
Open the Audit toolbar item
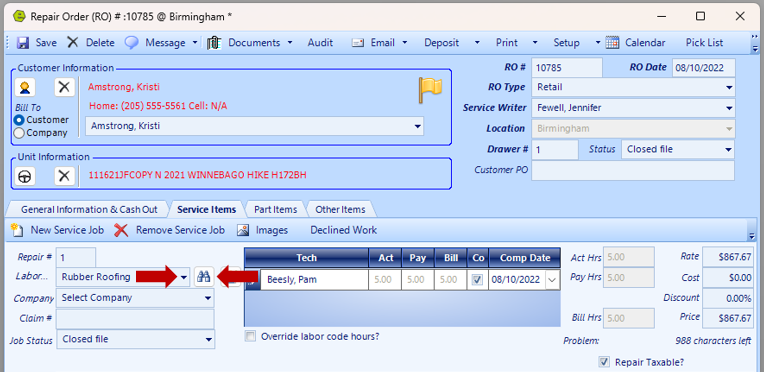click(320, 43)
